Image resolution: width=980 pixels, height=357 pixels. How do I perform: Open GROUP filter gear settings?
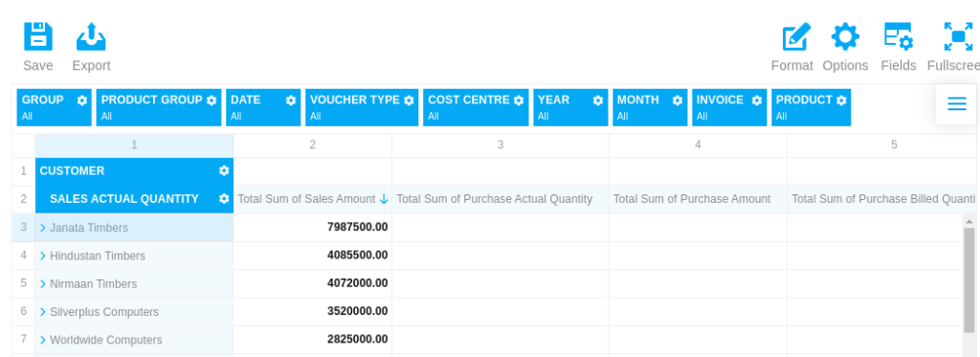coord(82,100)
